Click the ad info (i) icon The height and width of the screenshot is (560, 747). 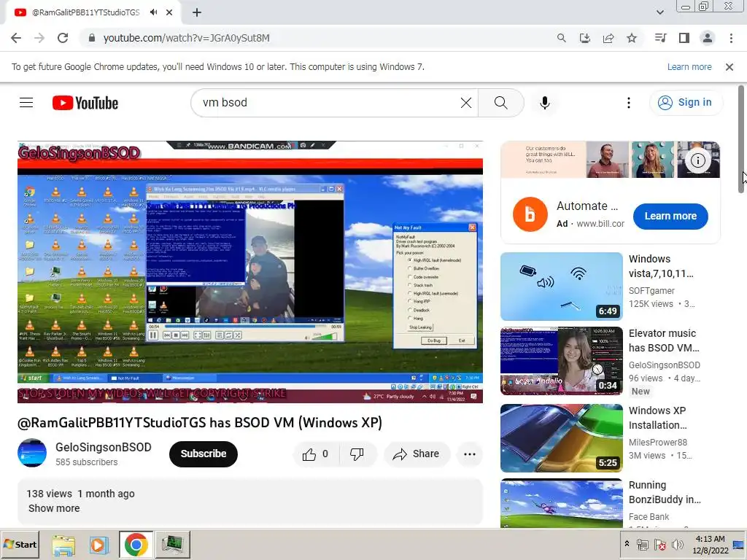(698, 160)
